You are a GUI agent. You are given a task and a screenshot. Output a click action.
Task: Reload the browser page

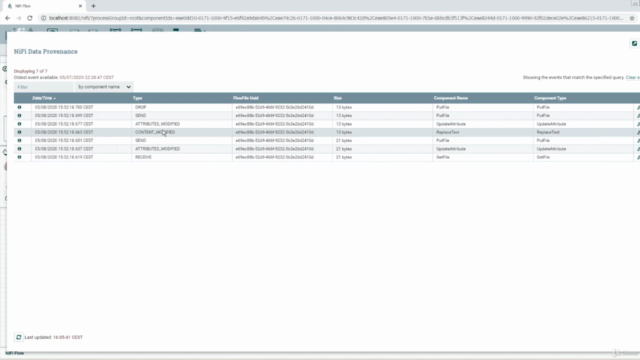(x=30, y=18)
